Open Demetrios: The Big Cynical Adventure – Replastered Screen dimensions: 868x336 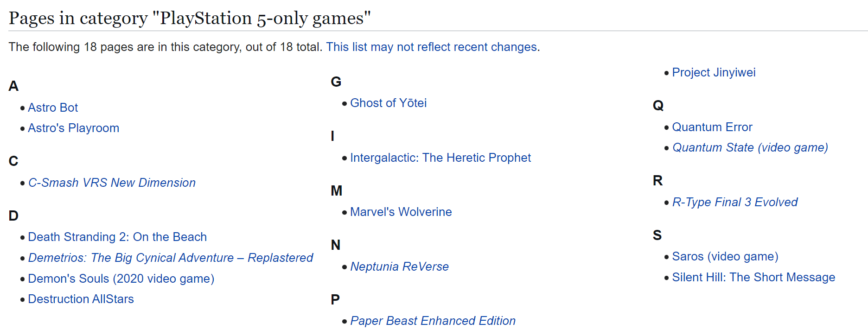170,258
